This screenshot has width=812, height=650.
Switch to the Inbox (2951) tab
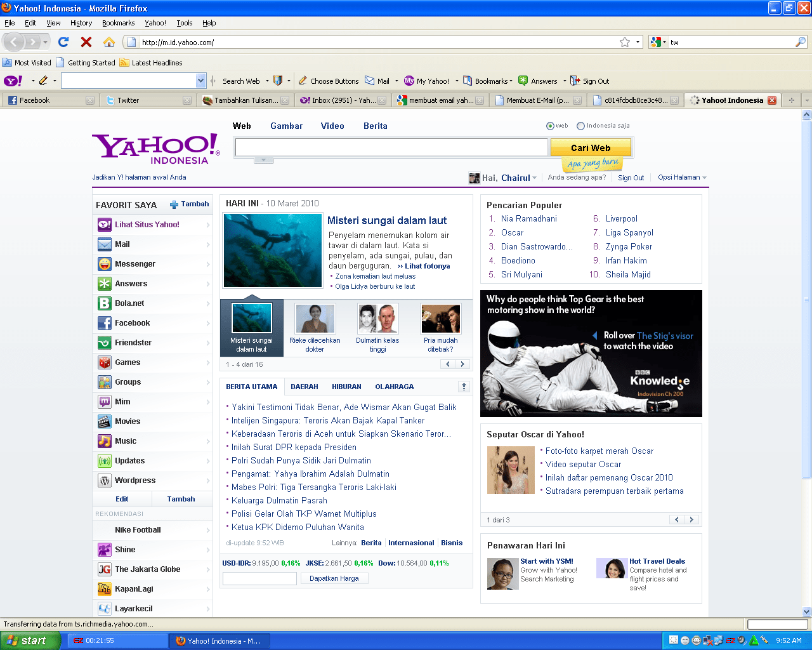coord(343,100)
